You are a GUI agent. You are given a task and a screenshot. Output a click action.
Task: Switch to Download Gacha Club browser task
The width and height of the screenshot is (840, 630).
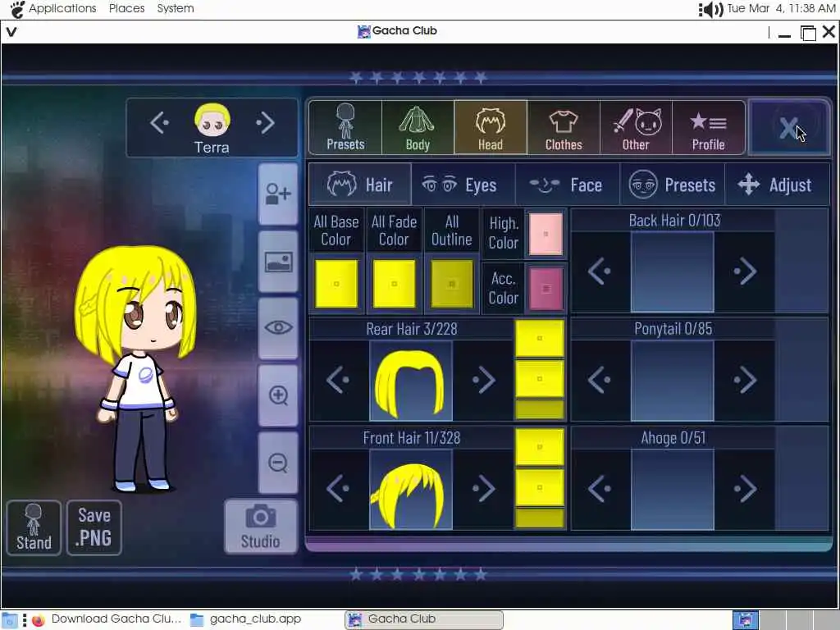[x=107, y=619]
